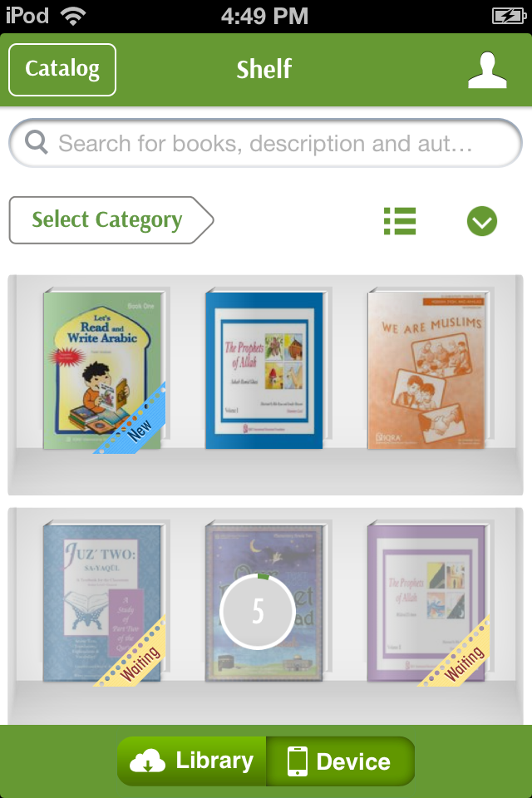532x798 pixels.
Task: Open We Are Muslims book
Action: pos(427,370)
